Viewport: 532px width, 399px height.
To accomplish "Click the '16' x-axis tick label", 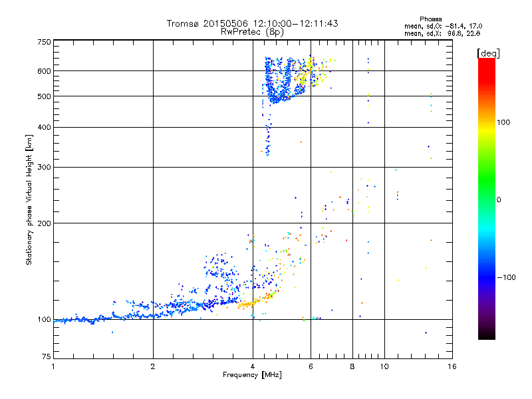I will tap(452, 366).
